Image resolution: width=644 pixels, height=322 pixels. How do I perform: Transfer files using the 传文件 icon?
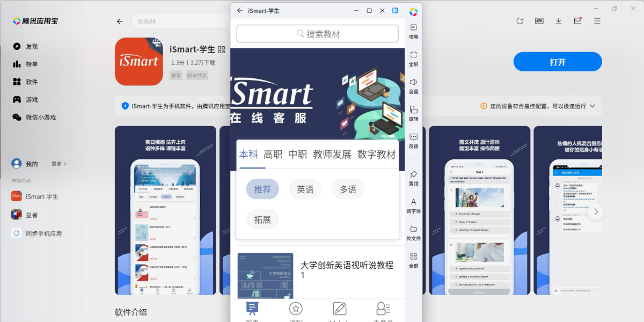(x=413, y=234)
